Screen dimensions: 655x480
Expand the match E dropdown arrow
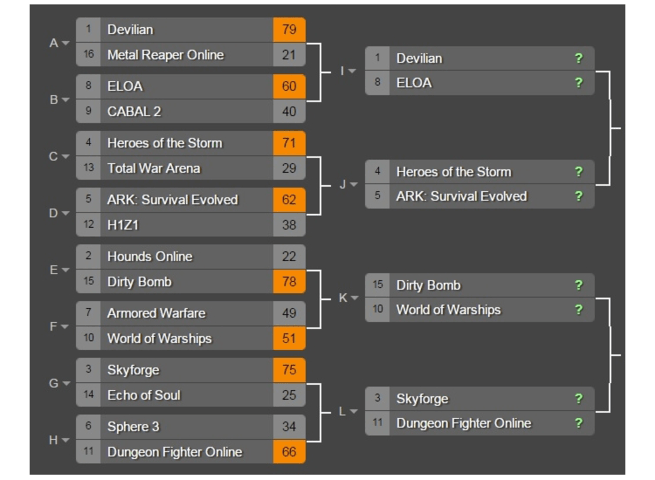click(66, 270)
